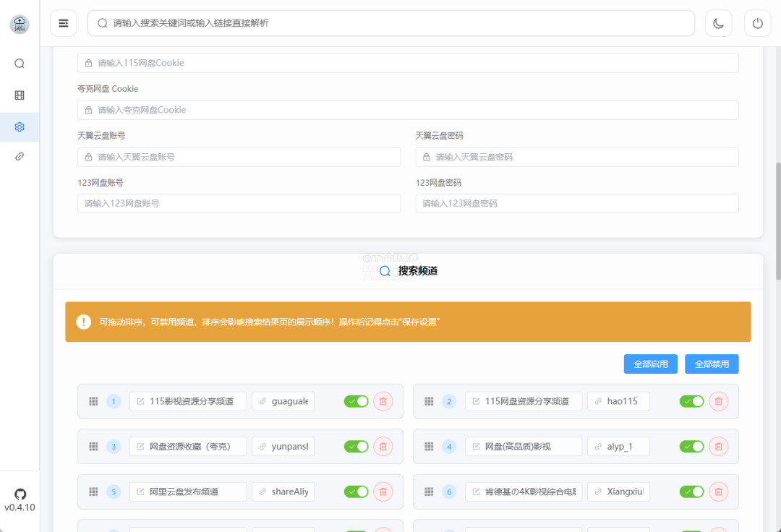
Task: Switch to dark mode with moon icon
Action: coord(718,23)
